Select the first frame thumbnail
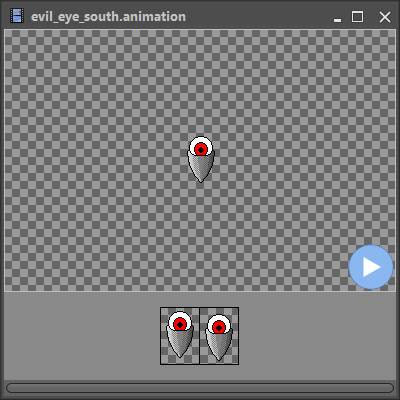The width and height of the screenshot is (400, 400). click(180, 336)
